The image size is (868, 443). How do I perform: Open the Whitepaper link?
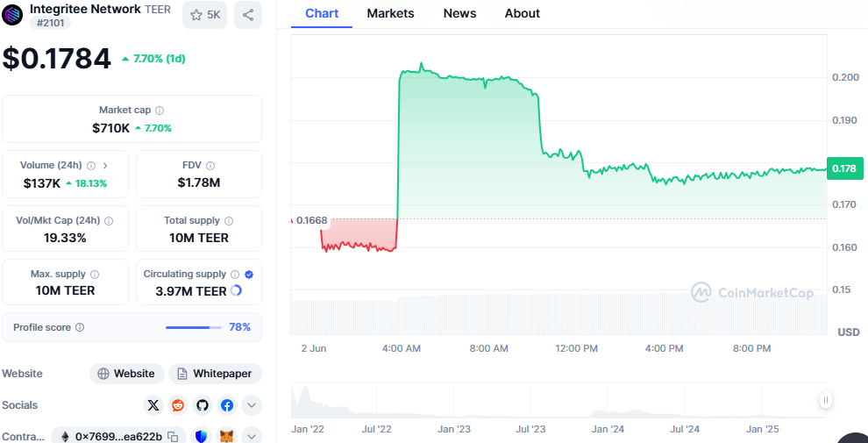(x=215, y=374)
